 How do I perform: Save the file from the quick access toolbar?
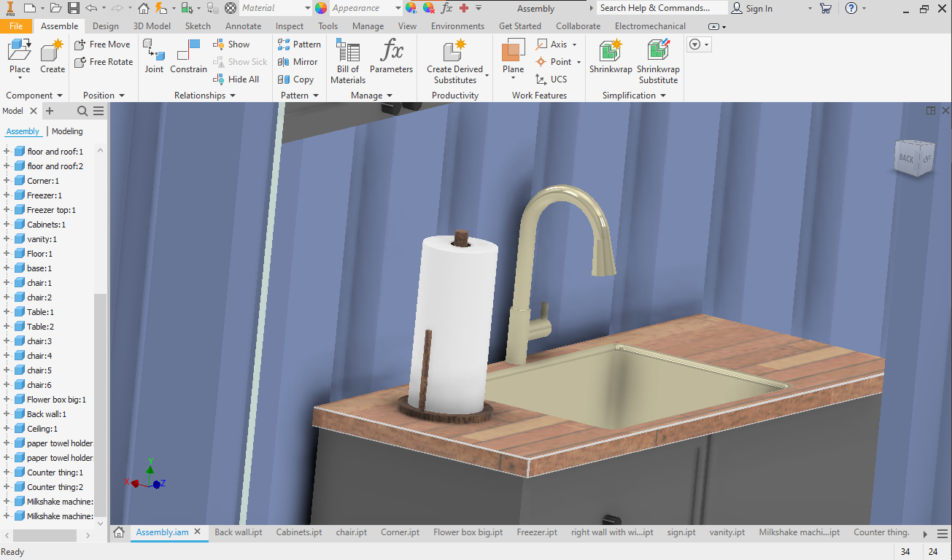pos(74,8)
